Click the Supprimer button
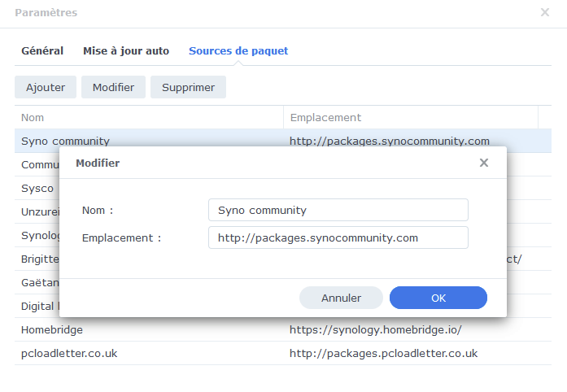The image size is (567, 392). (x=188, y=87)
